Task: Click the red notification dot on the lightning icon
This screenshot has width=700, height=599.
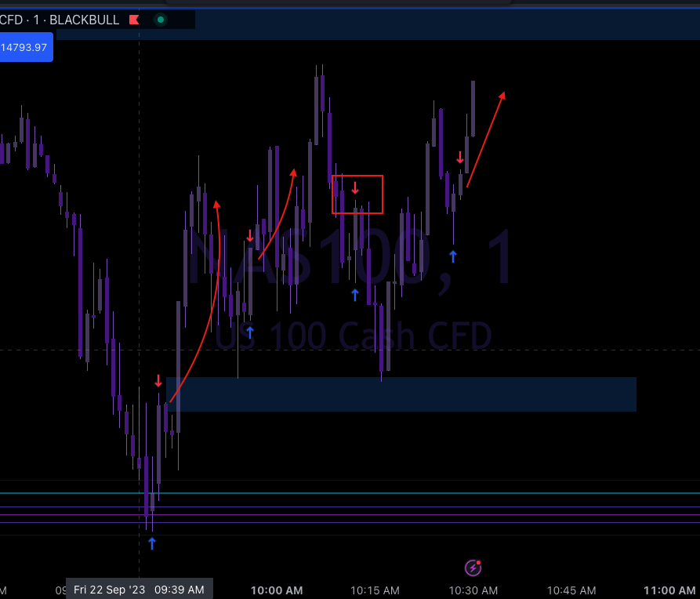Action: tap(477, 562)
